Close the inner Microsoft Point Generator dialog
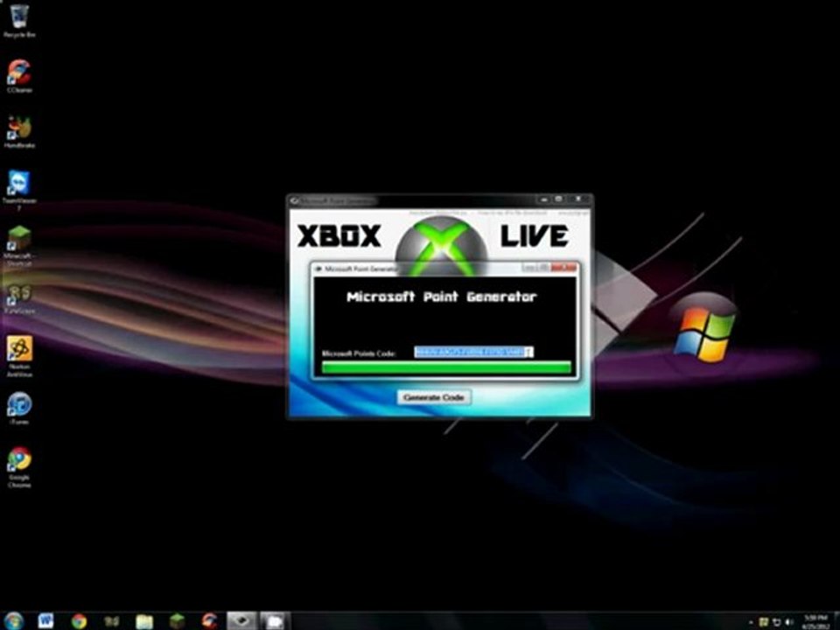Image resolution: width=840 pixels, height=630 pixels. pyautogui.click(x=564, y=268)
